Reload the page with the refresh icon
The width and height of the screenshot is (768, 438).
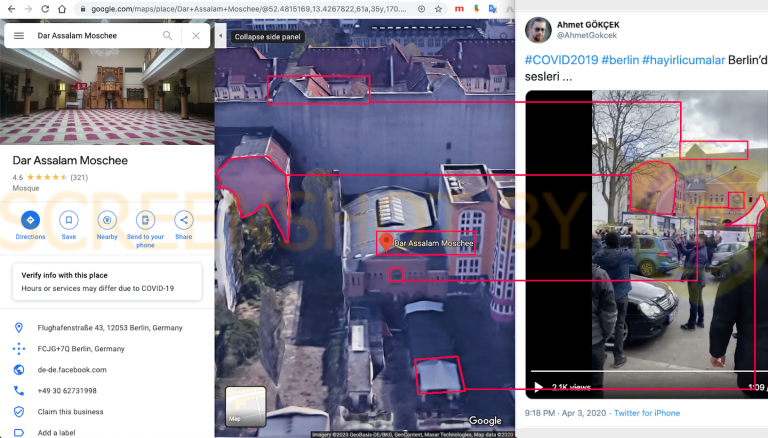[45, 9]
